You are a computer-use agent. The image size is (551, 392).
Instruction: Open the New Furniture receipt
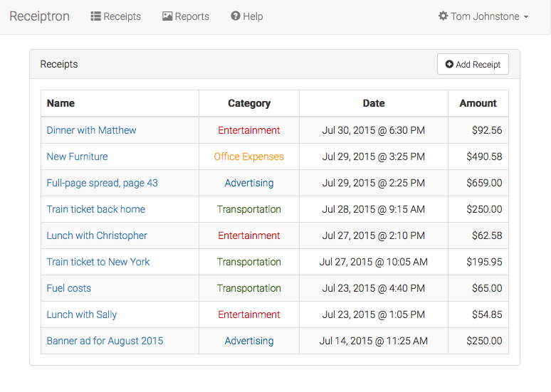click(77, 157)
